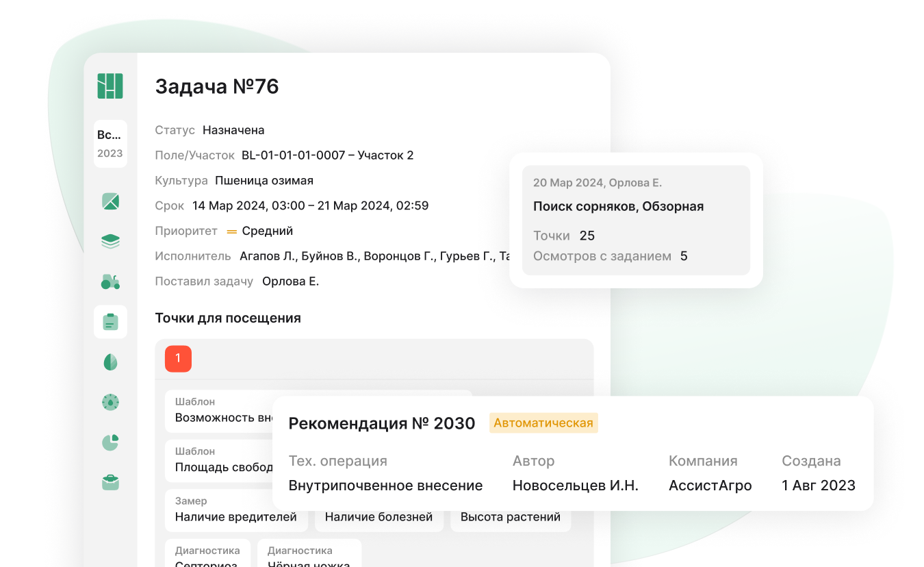The image size is (924, 567).
Task: Select the active tasks clipboard icon
Action: pyautogui.click(x=110, y=322)
